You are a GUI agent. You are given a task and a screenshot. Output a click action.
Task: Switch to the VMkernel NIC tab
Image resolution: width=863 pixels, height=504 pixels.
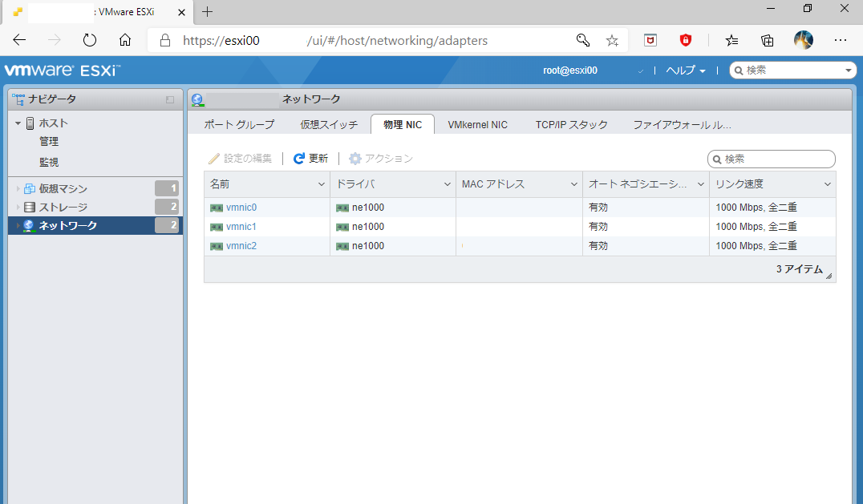pos(477,124)
